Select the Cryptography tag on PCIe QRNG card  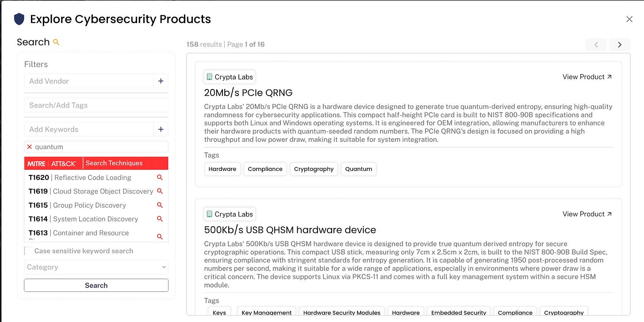pyautogui.click(x=314, y=169)
